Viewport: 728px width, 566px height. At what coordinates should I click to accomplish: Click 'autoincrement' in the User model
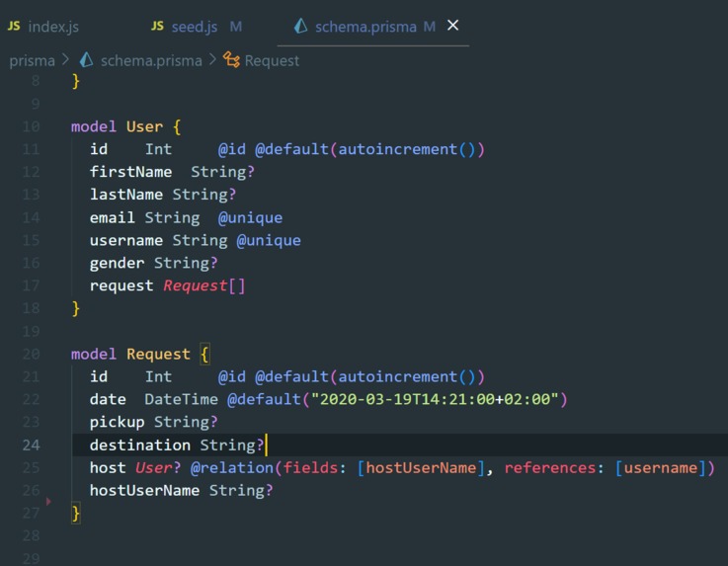click(x=397, y=149)
